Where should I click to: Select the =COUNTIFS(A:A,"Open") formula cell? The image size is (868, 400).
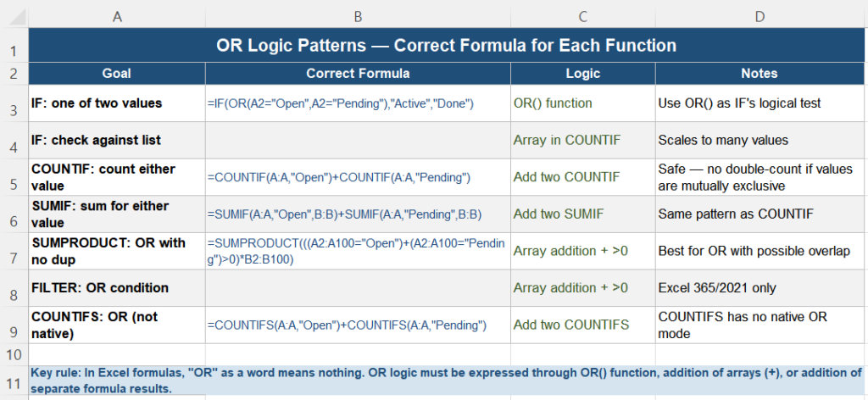359,325
